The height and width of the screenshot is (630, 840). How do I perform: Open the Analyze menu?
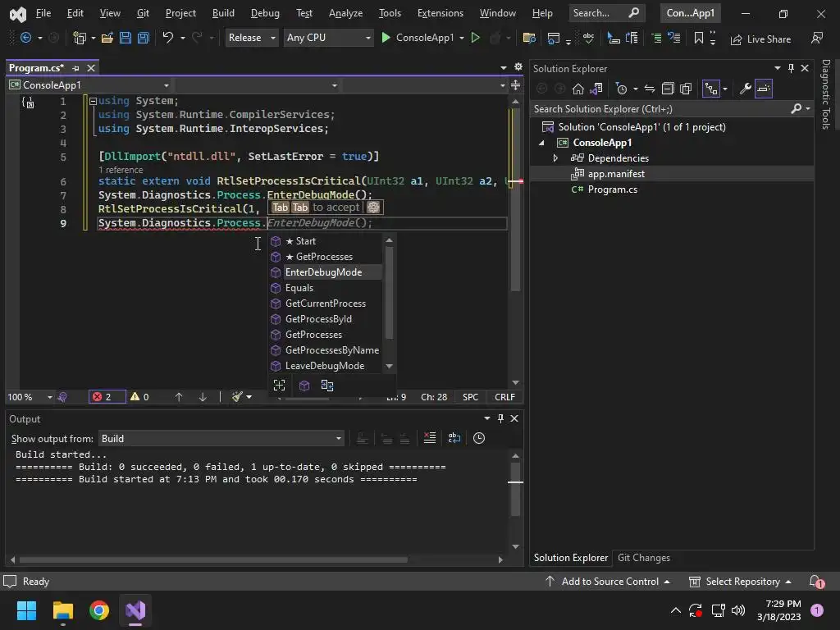click(x=345, y=13)
